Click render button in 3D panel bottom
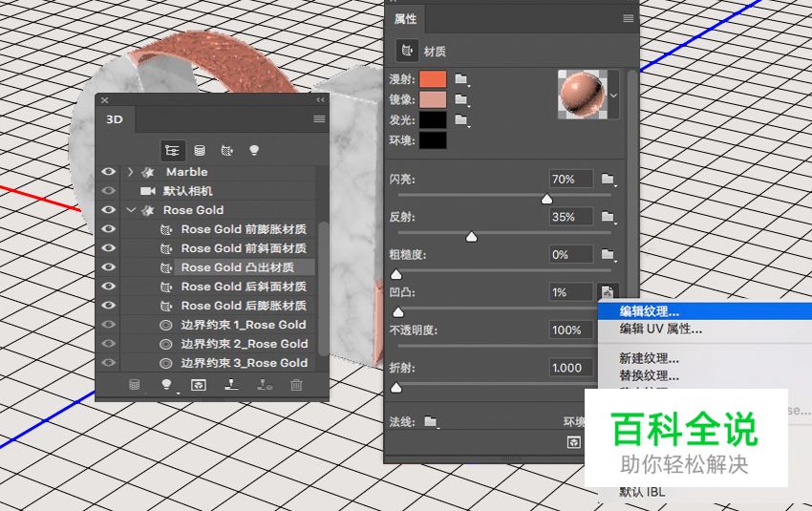The width and height of the screenshot is (812, 511). tap(199, 385)
